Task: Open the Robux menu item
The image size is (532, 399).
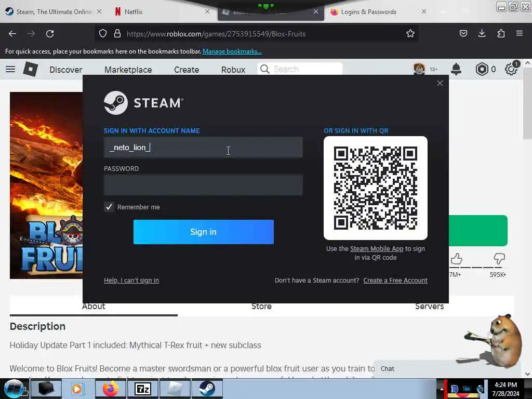Action: tap(233, 70)
